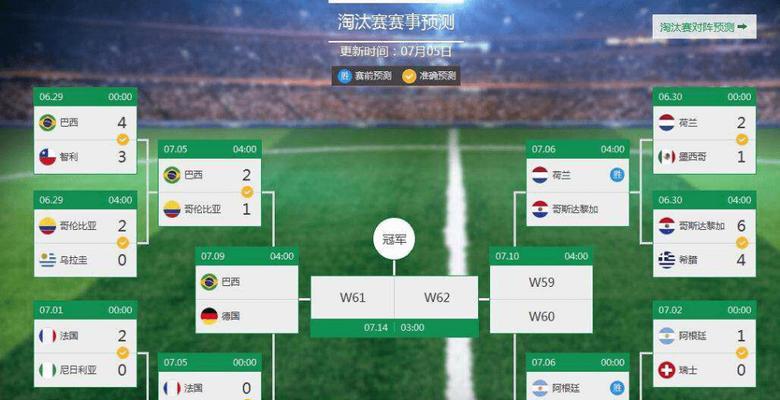The image size is (780, 400).
Task: Select the Mexico flag icon
Action: (x=667, y=157)
